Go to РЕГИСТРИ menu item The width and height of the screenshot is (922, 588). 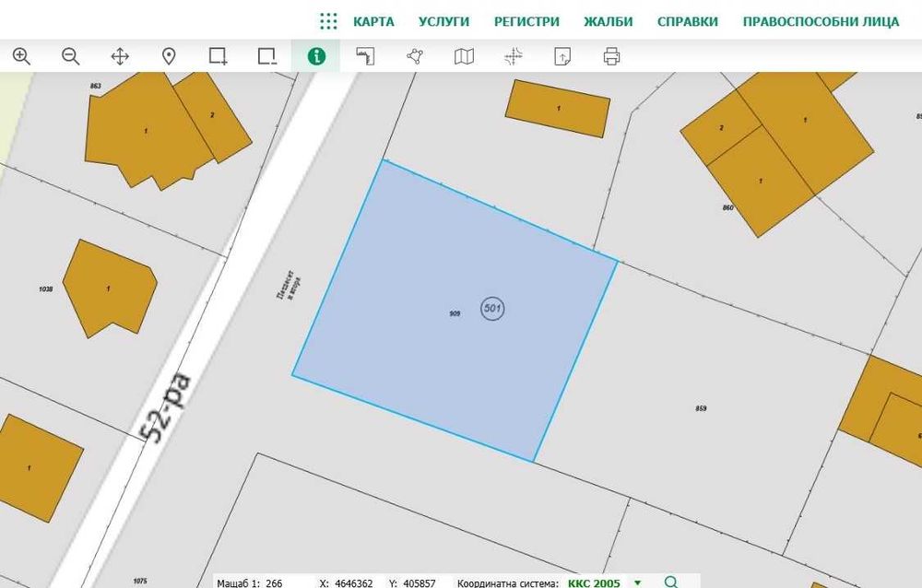pos(526,22)
